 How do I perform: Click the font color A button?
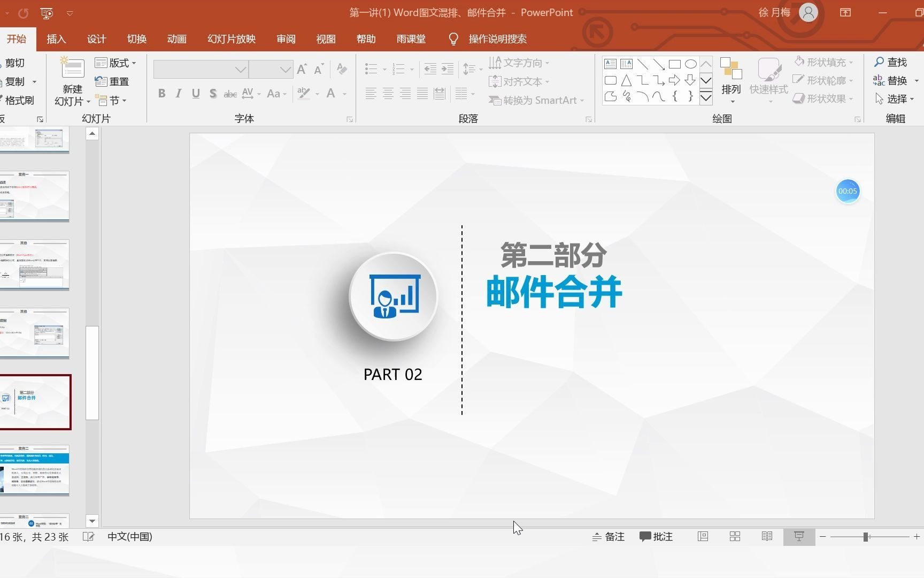coord(331,94)
